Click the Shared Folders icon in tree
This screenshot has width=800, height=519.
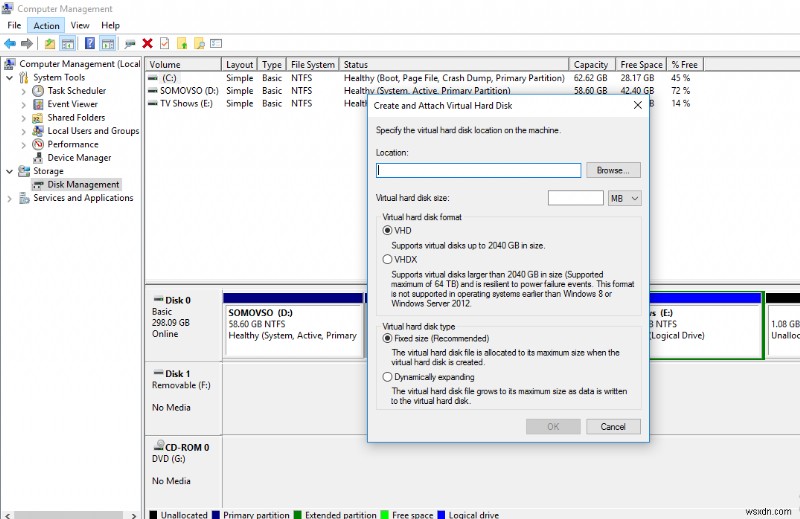coord(38,118)
